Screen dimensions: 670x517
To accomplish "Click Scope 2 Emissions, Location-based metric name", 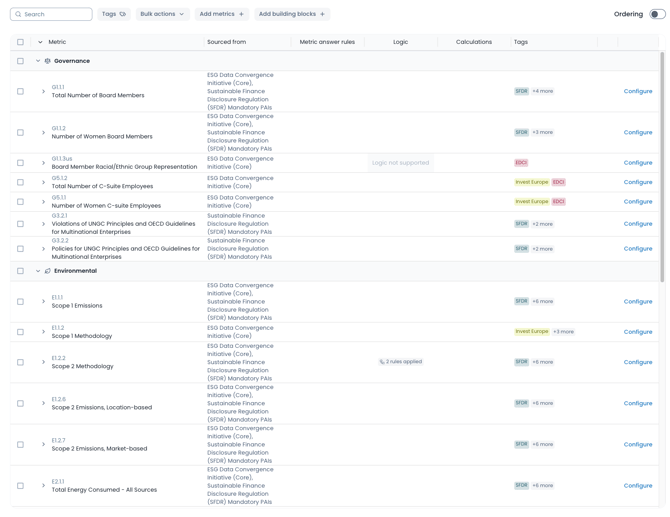I will tap(102, 408).
